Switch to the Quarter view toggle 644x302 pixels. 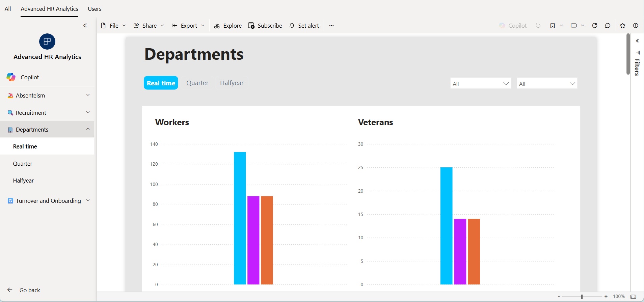pyautogui.click(x=197, y=83)
